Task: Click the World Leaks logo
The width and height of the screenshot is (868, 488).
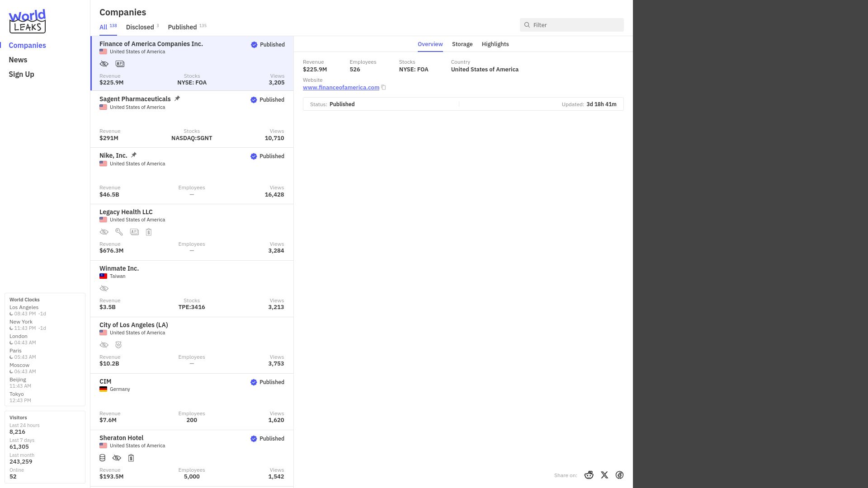Action: pos(27,21)
